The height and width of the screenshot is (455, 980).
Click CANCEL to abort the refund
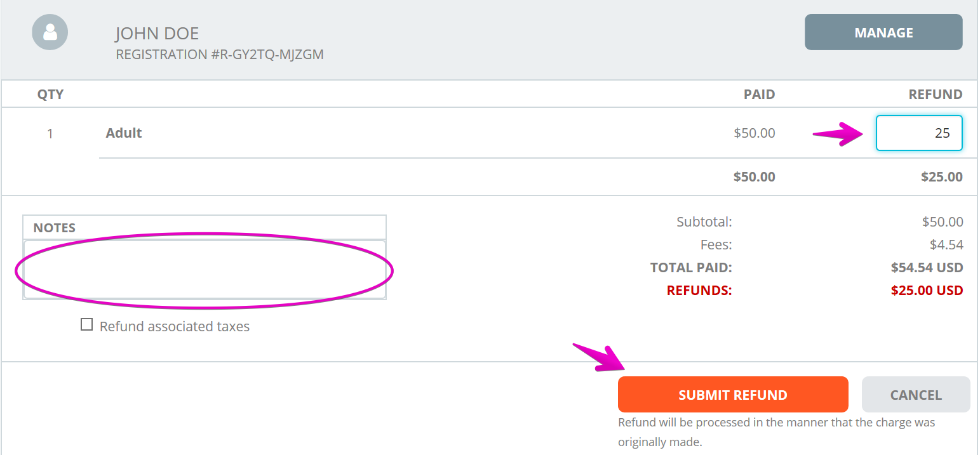point(916,394)
